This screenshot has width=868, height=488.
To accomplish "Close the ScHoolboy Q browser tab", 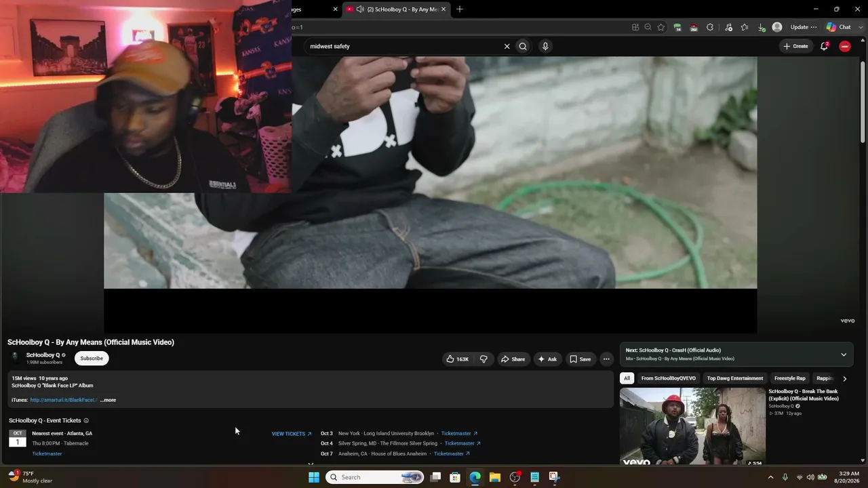I will tap(443, 9).
